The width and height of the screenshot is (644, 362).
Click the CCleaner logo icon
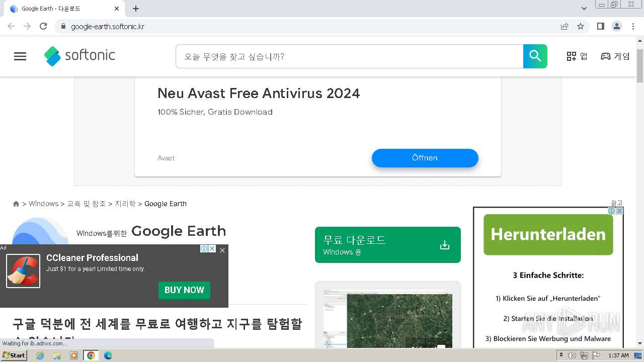pyautogui.click(x=23, y=271)
